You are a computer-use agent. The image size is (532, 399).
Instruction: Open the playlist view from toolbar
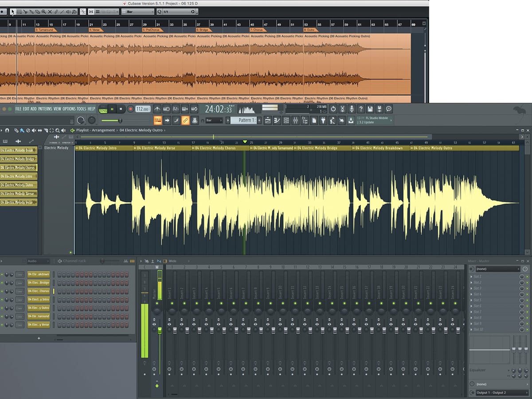tap(268, 120)
